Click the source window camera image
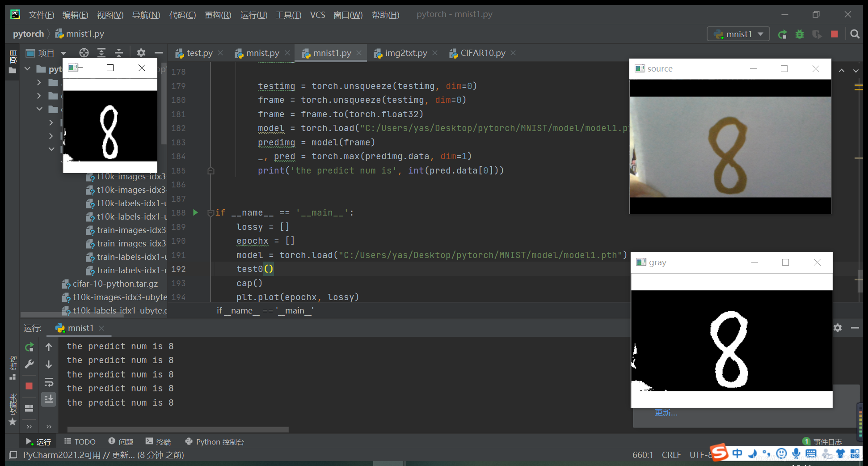Screen dimensions: 868x466 (x=730, y=147)
